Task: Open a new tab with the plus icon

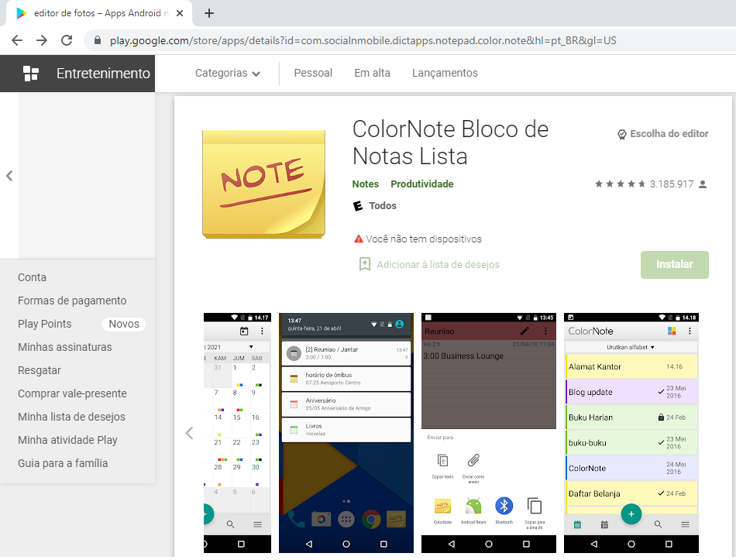Action: pos(209,13)
